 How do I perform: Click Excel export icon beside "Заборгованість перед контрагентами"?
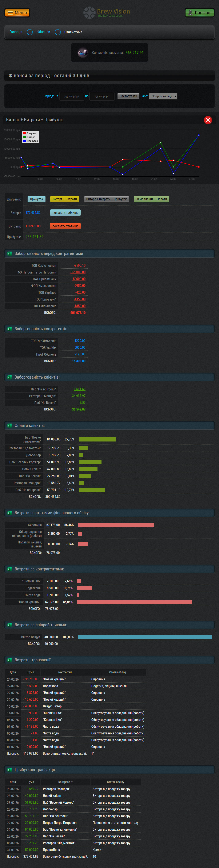tap(9, 253)
